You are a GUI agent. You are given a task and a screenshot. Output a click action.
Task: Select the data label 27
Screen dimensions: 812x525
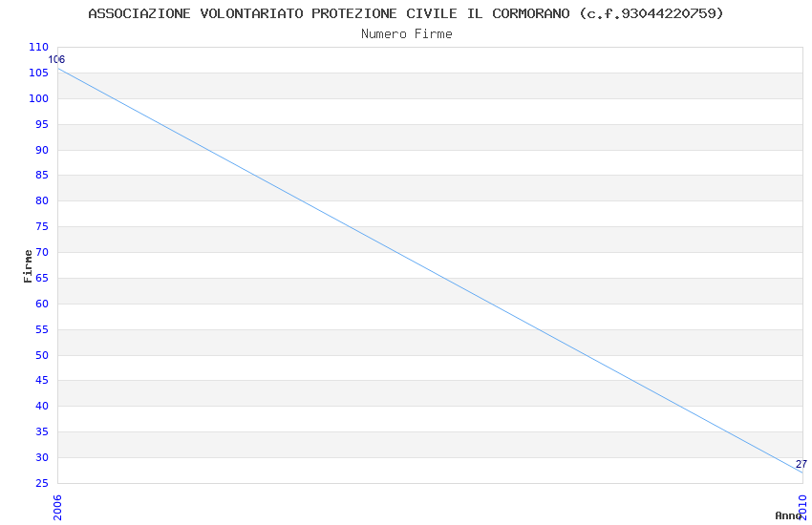pos(801,464)
